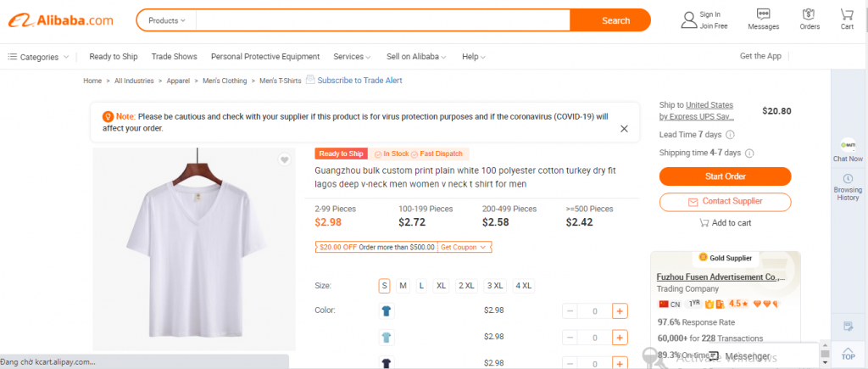Open the Trade Shows menu item
This screenshot has height=369, width=868.
click(x=175, y=57)
